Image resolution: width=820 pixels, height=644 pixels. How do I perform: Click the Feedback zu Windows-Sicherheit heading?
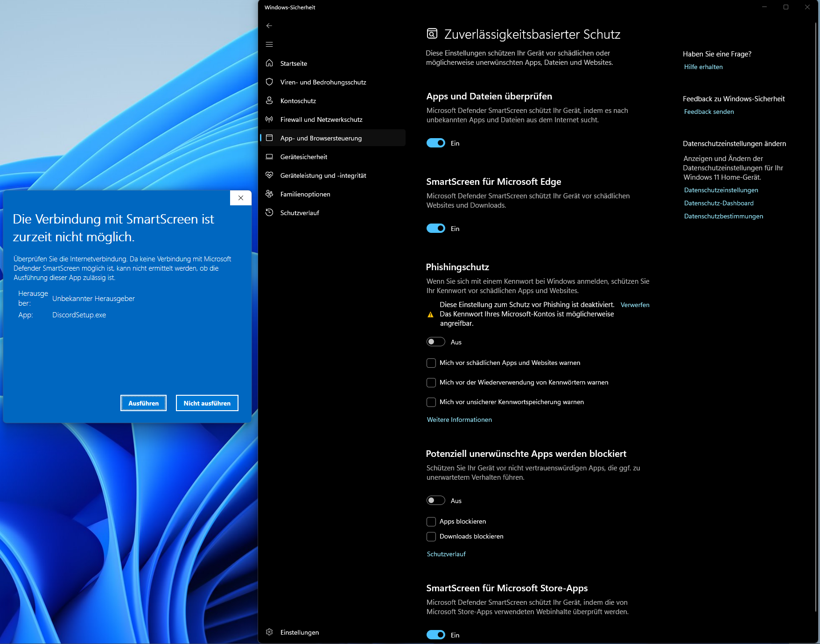click(x=734, y=99)
